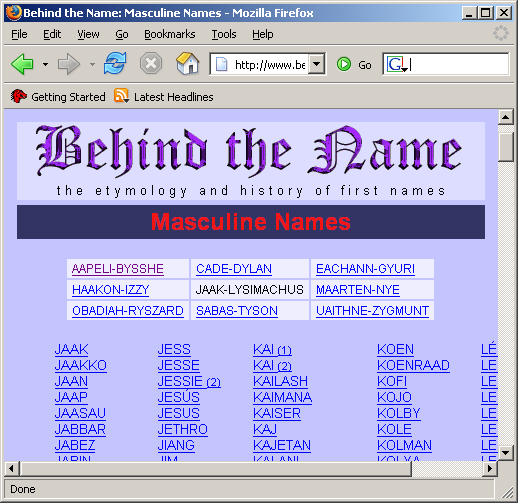Screen dimensions: 518x503
Task: Open the EACHANN-GYURI names range
Action: [365, 269]
